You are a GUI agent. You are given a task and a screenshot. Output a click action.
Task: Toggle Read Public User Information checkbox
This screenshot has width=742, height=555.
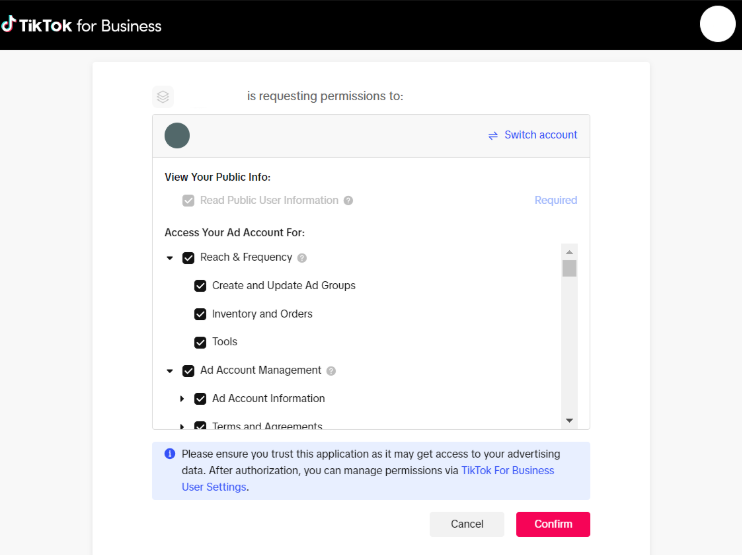[x=188, y=201]
